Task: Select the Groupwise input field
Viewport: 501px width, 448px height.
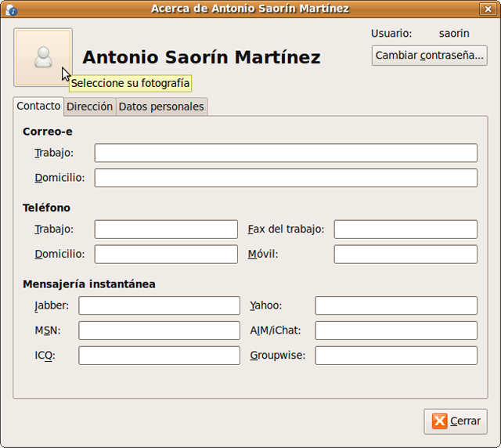Action: point(396,356)
